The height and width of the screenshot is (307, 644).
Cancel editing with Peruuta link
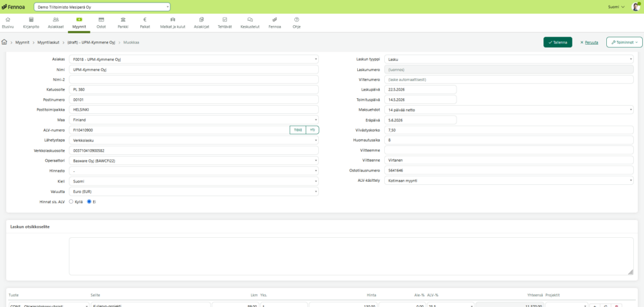click(x=589, y=42)
